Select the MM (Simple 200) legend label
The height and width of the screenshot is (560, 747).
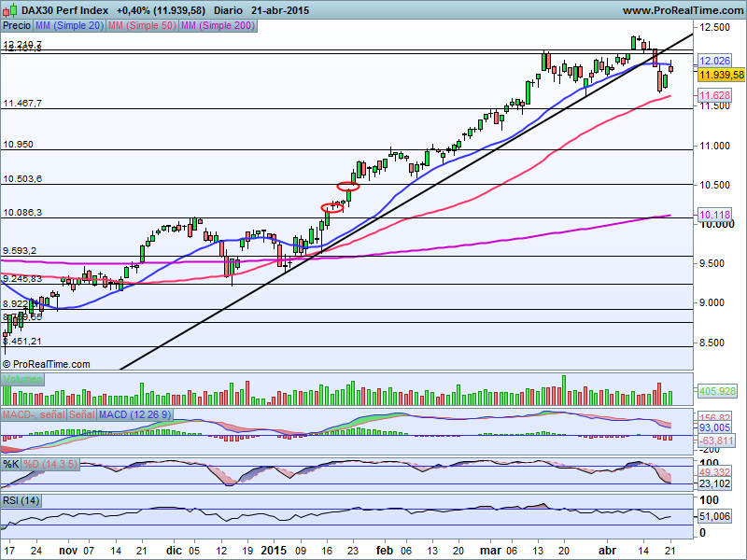(218, 26)
